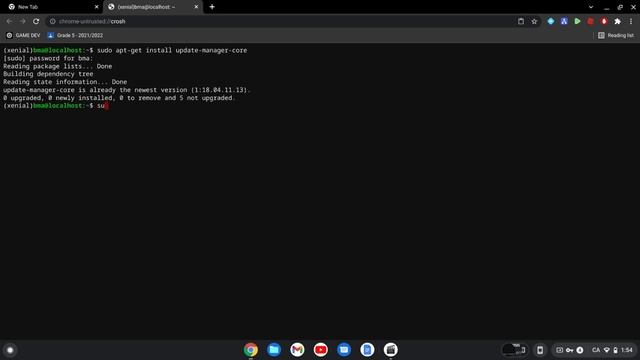The width and height of the screenshot is (640, 360).
Task: Switch keyboard layout via CA indicator
Action: point(596,350)
